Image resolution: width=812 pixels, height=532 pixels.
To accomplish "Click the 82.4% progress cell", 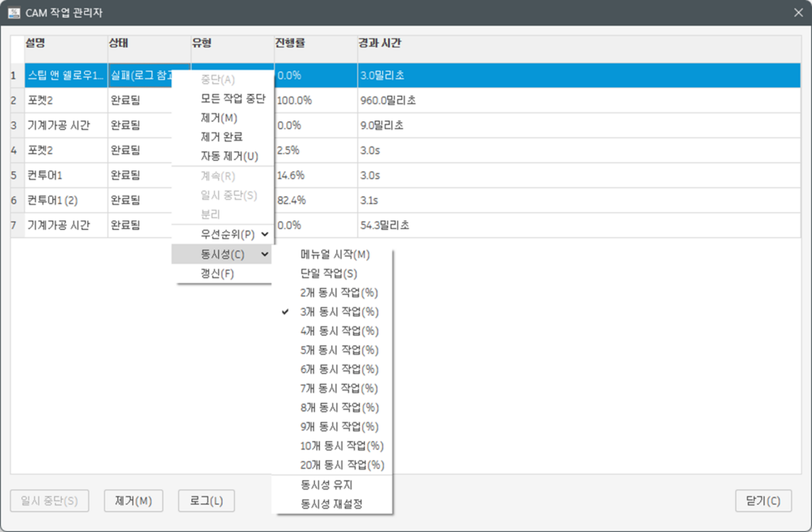I will click(x=316, y=200).
